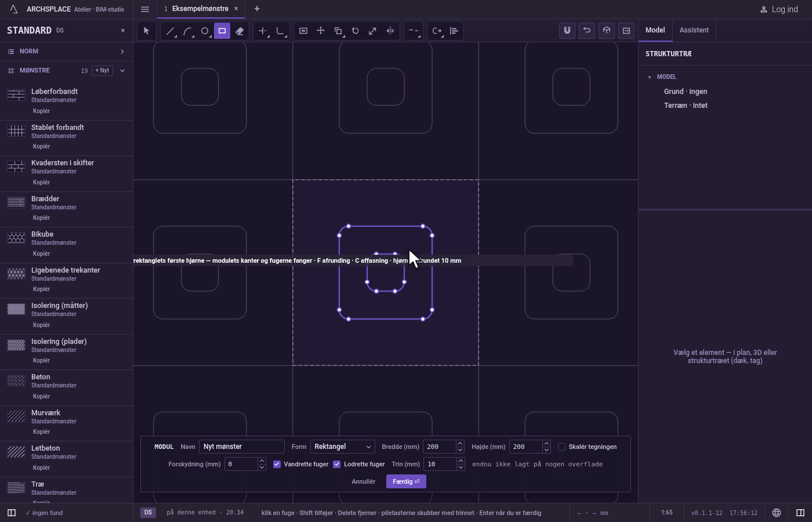Click the Færdig button
Viewport: 812px width, 522px height.
coord(406,481)
